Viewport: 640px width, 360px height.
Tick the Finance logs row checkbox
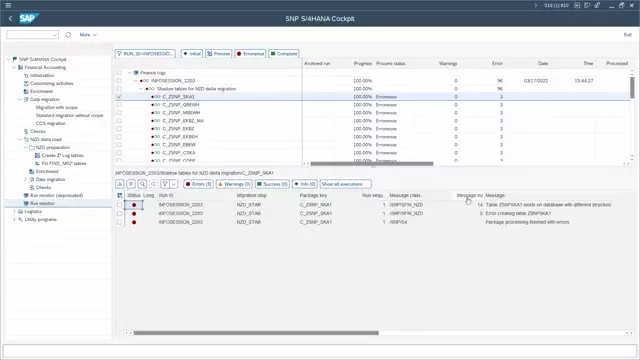coord(119,73)
